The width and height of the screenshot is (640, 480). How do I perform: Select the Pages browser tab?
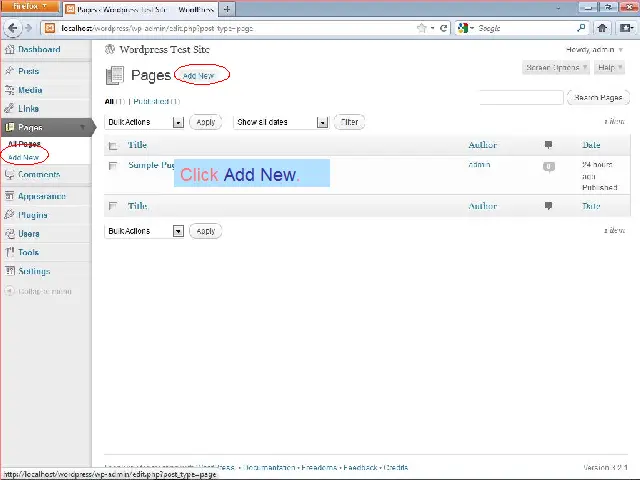click(x=140, y=9)
